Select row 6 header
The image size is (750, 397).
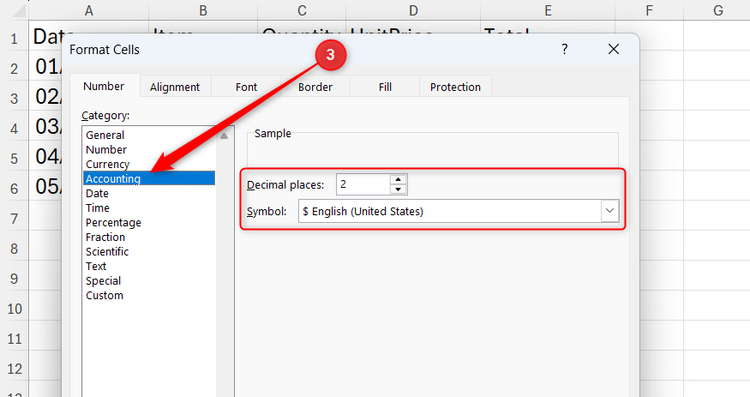(14, 188)
